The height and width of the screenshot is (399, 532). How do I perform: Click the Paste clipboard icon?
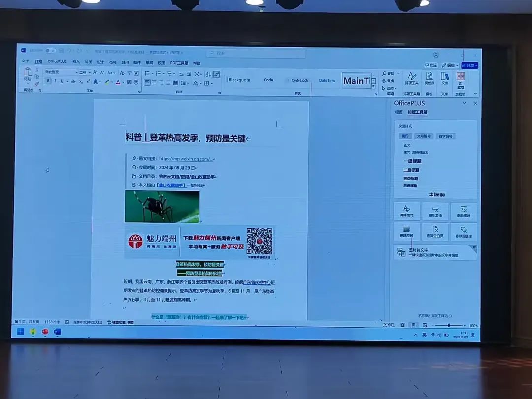pos(28,74)
